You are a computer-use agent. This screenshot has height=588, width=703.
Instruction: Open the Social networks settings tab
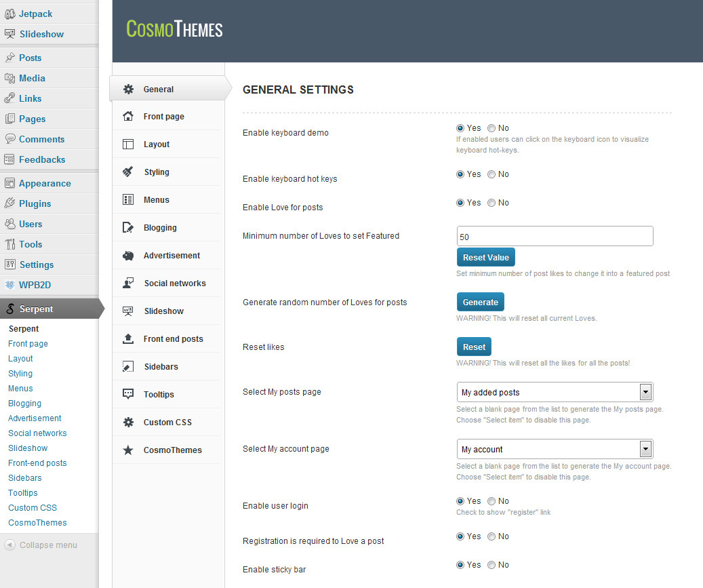pos(168,283)
